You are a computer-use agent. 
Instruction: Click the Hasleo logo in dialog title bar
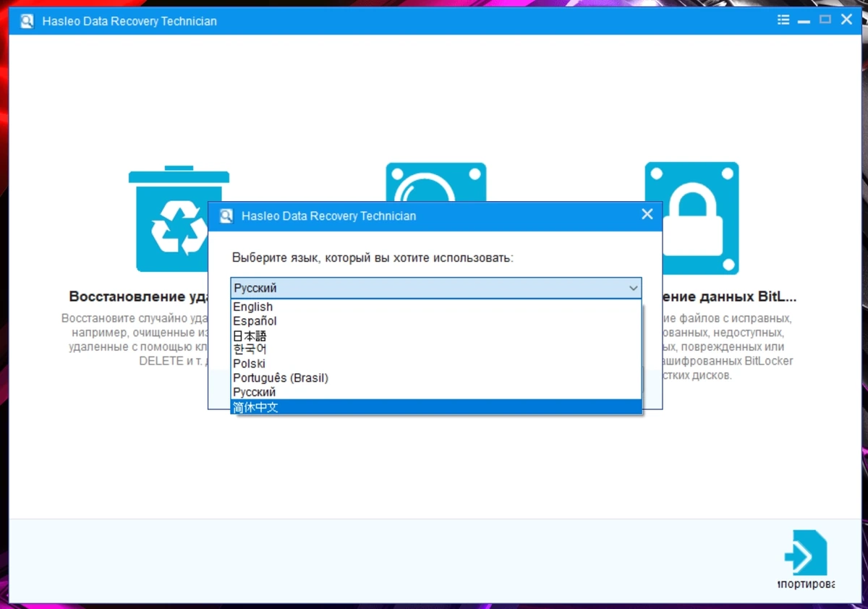(226, 216)
